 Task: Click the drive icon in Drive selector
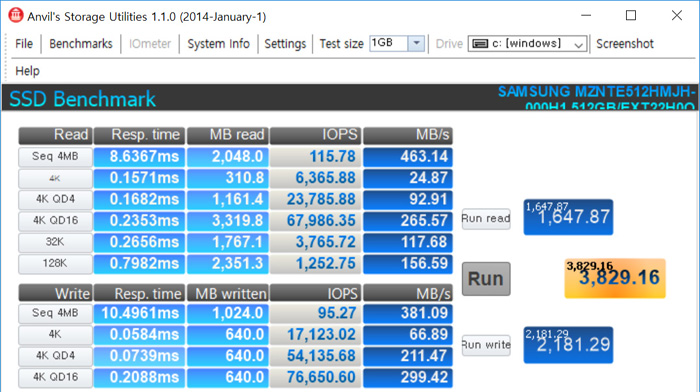pos(480,44)
